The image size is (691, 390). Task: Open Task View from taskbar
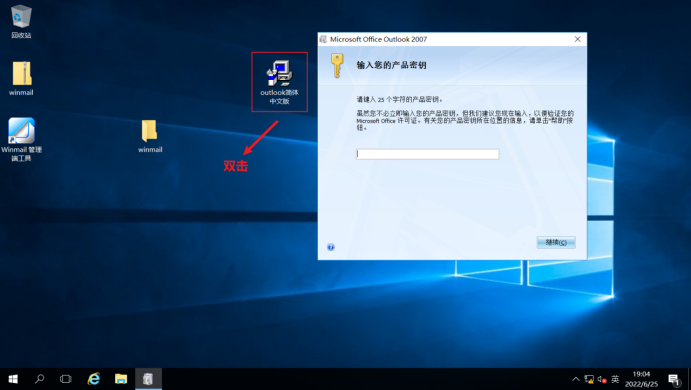(66, 379)
